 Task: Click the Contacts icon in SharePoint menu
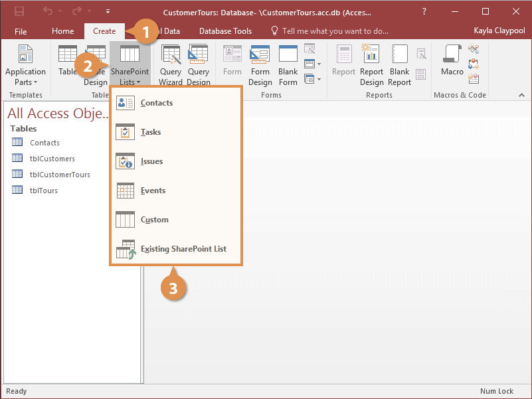[126, 103]
